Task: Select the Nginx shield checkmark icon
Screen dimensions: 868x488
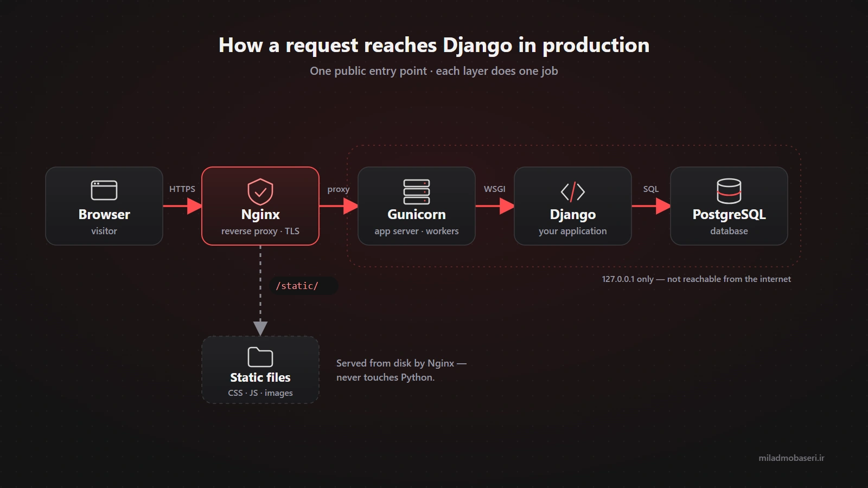Action: coord(260,191)
